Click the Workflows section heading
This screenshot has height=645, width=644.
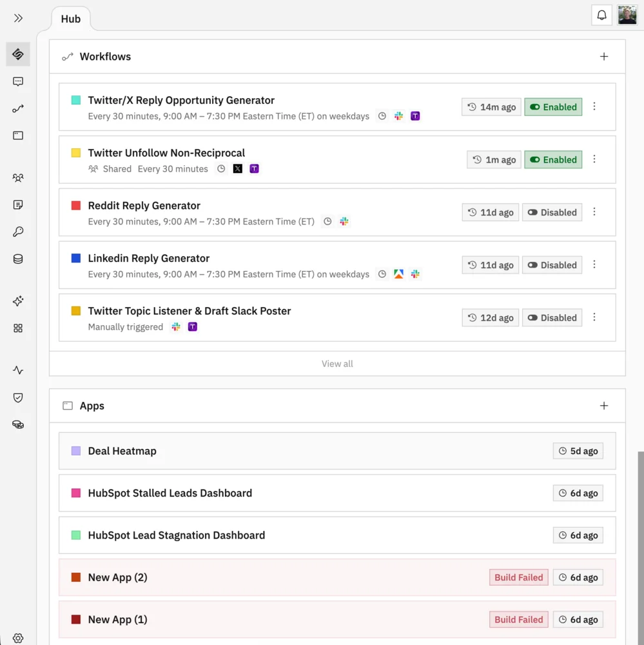105,57
